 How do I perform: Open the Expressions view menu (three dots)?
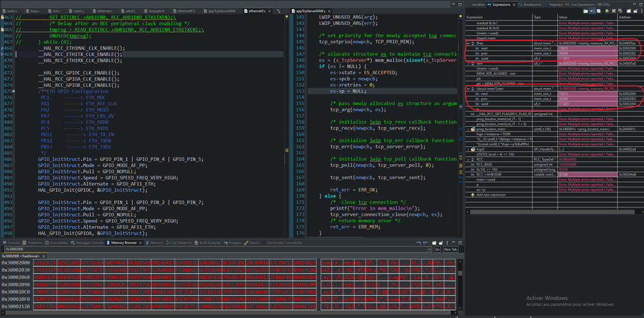click(x=641, y=11)
